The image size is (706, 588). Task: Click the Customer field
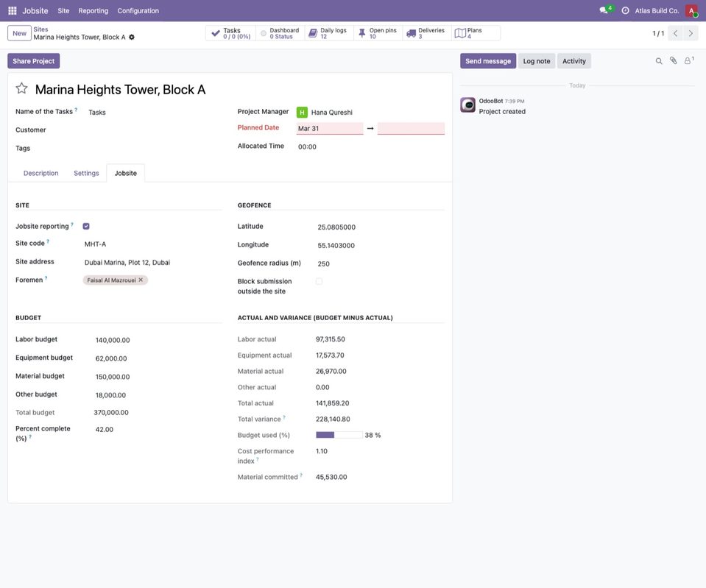tap(154, 130)
